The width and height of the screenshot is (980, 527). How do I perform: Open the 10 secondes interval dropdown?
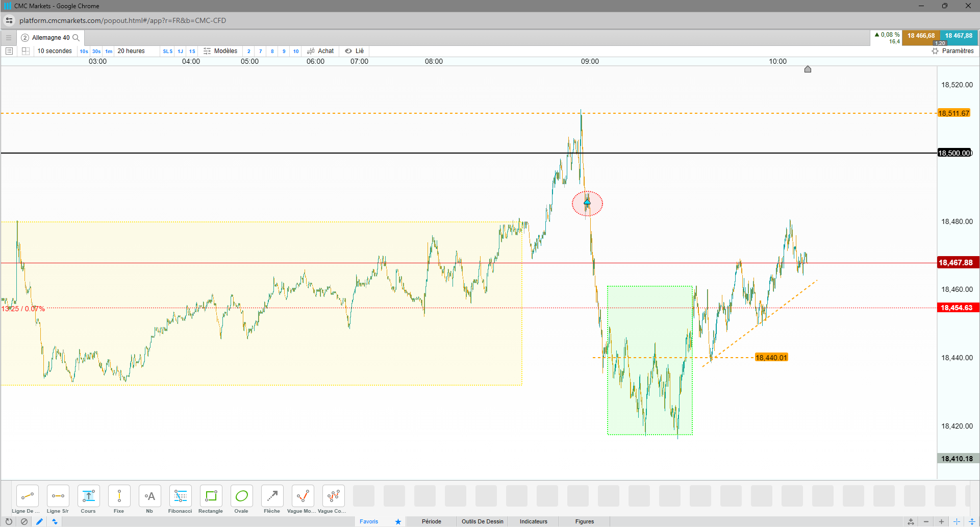click(x=55, y=51)
